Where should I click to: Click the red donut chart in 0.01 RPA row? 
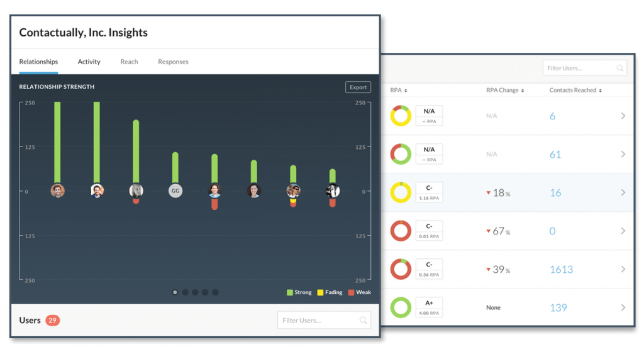point(401,231)
